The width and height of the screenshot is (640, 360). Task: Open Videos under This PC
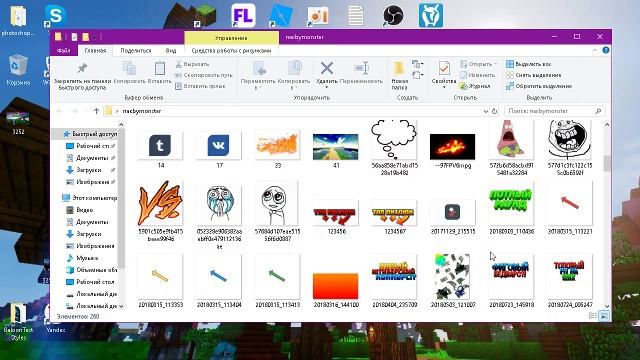80,210
